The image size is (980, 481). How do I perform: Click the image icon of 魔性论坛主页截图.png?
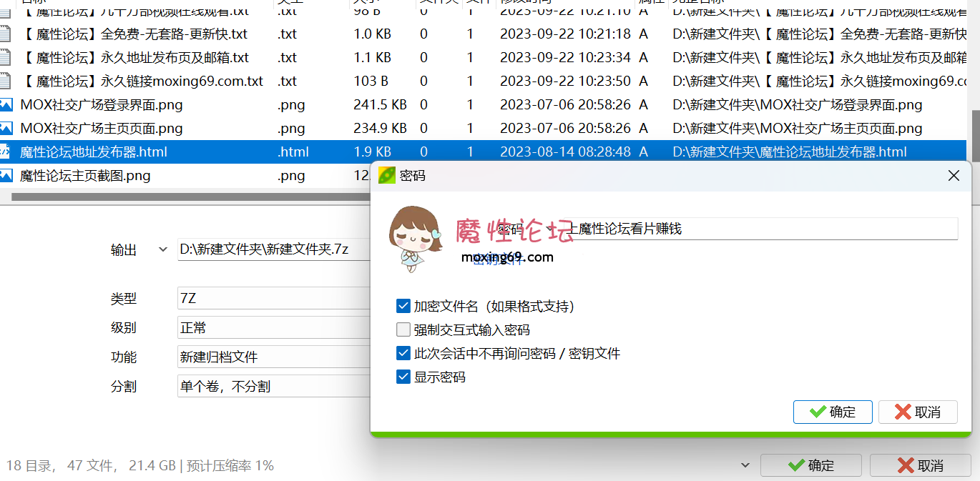(x=6, y=176)
